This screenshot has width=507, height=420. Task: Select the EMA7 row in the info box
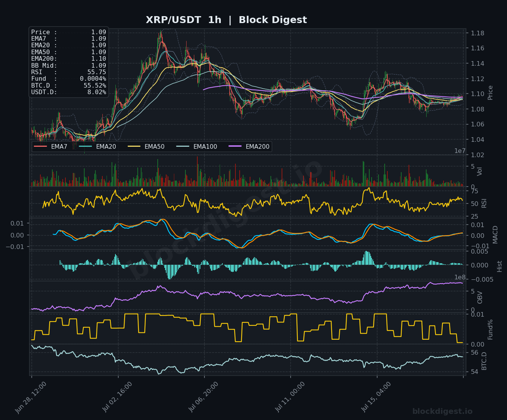tap(68, 39)
